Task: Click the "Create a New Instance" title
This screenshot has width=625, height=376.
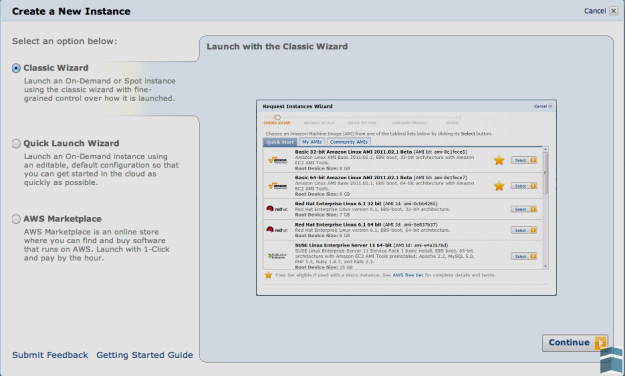Action: pos(71,11)
